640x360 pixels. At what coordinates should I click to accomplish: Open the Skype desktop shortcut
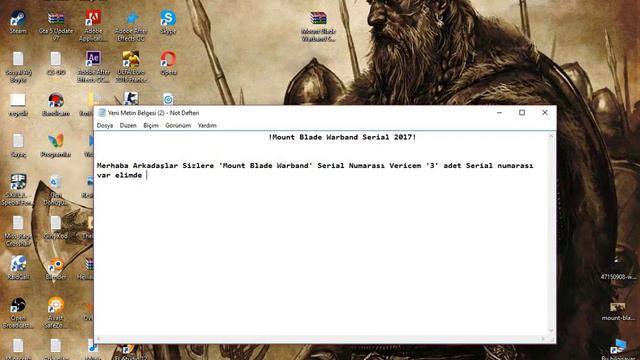[x=168, y=22]
